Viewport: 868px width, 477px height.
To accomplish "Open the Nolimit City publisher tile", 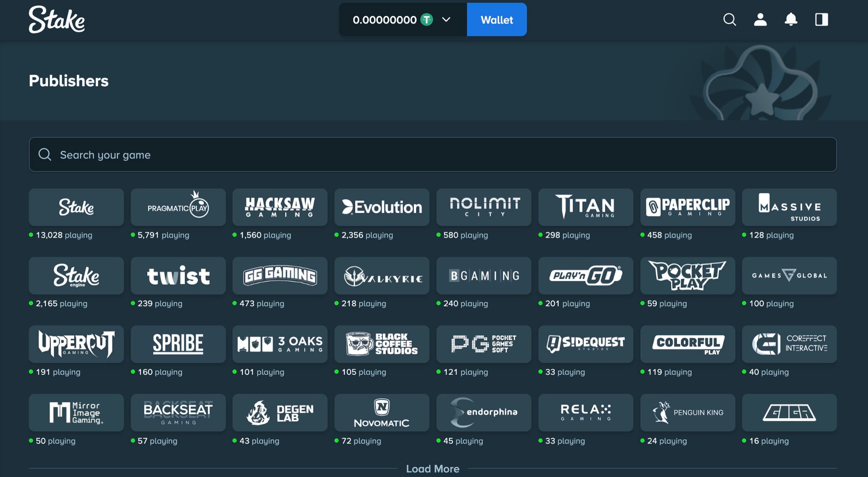I will click(484, 207).
